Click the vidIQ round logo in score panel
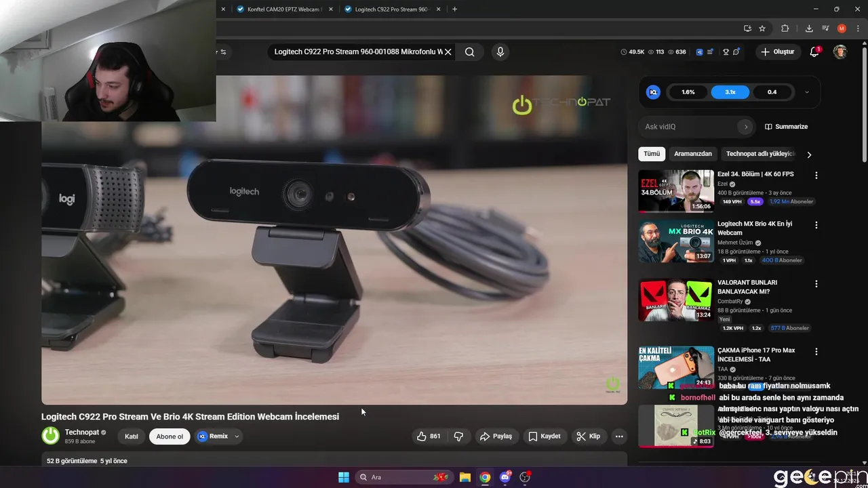Viewport: 868px width, 488px height. click(653, 92)
